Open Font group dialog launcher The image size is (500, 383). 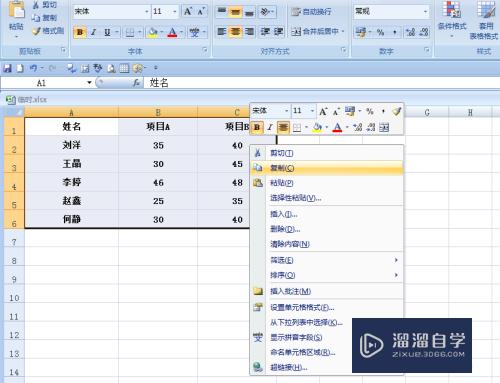click(x=205, y=50)
